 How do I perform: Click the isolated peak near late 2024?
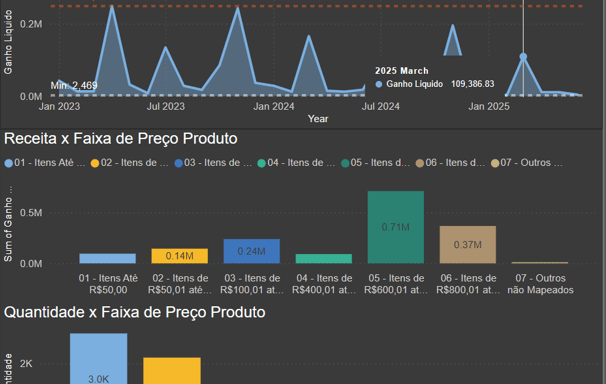452,40
